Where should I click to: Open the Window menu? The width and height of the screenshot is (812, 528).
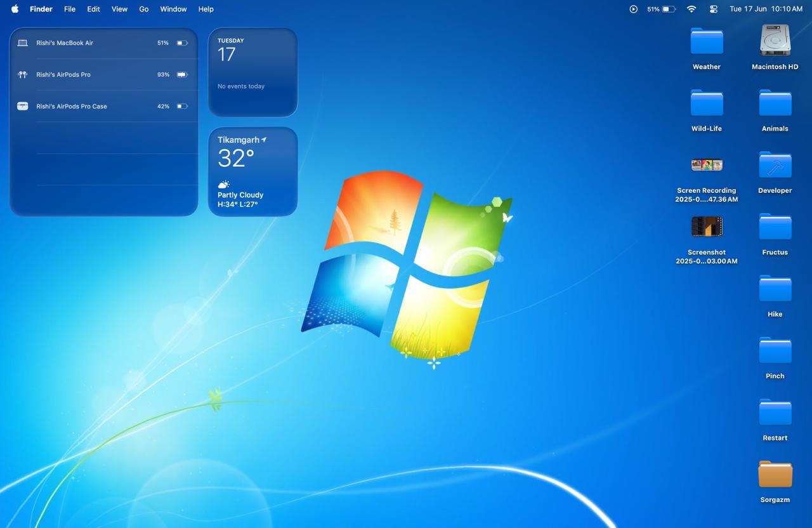point(173,9)
